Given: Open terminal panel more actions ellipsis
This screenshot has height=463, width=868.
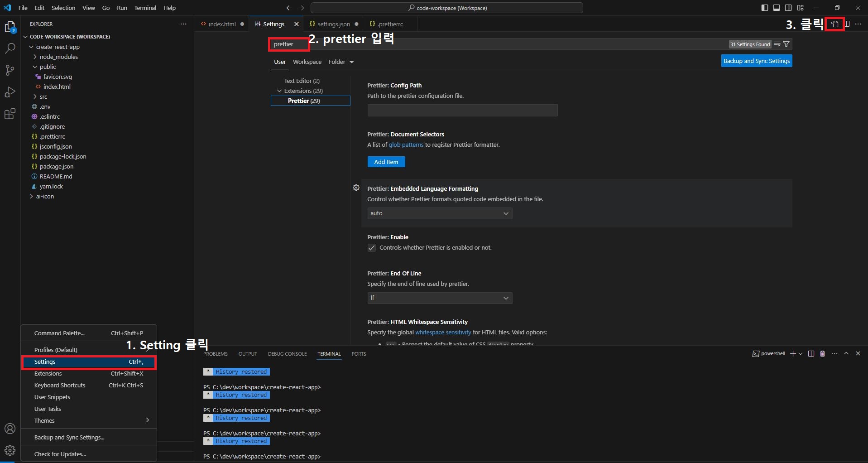Looking at the screenshot, I should click(x=834, y=353).
